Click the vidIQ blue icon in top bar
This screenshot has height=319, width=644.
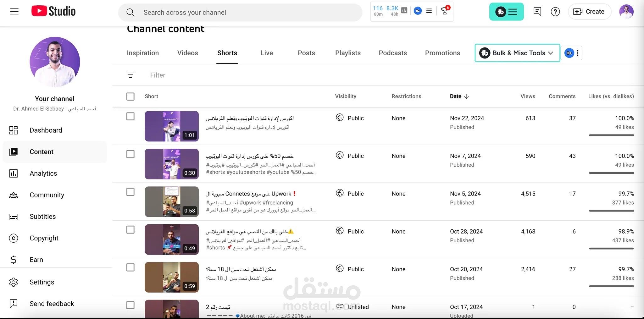[418, 11]
